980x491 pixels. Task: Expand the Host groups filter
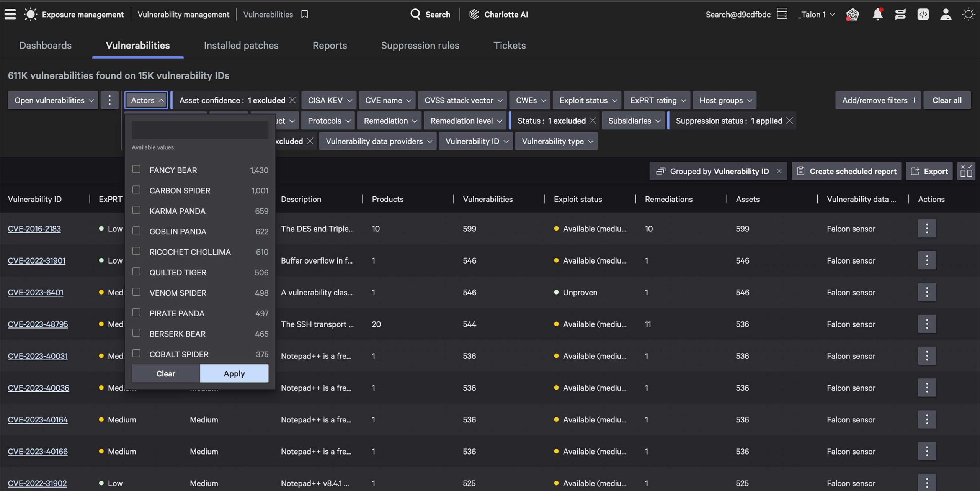click(725, 100)
